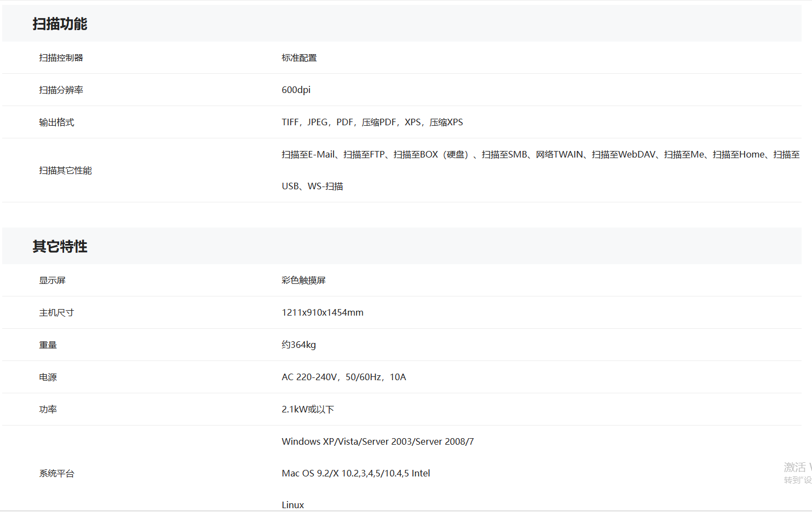
Task: Click the 扫描功能 section heading
Action: tap(60, 24)
